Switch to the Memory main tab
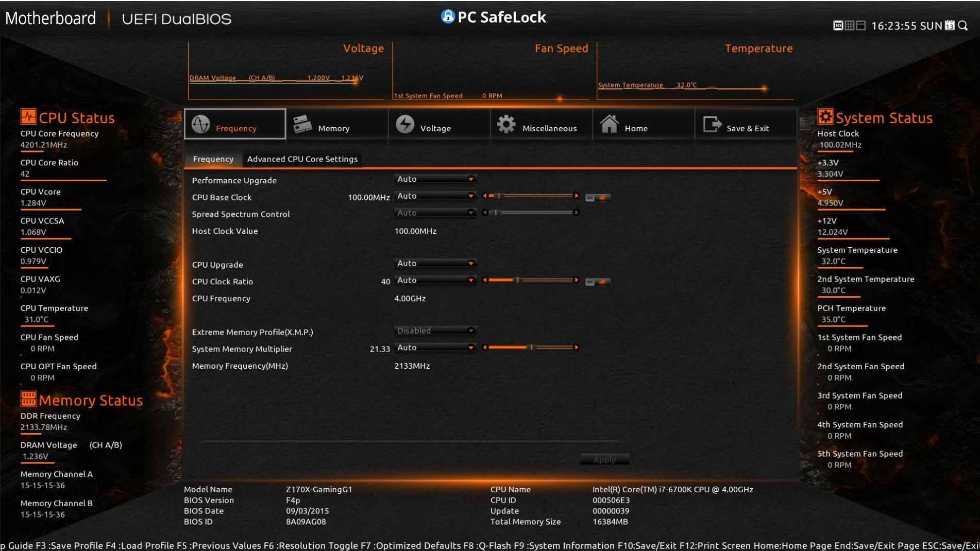Screen dimensions: 980x551 click(x=336, y=124)
